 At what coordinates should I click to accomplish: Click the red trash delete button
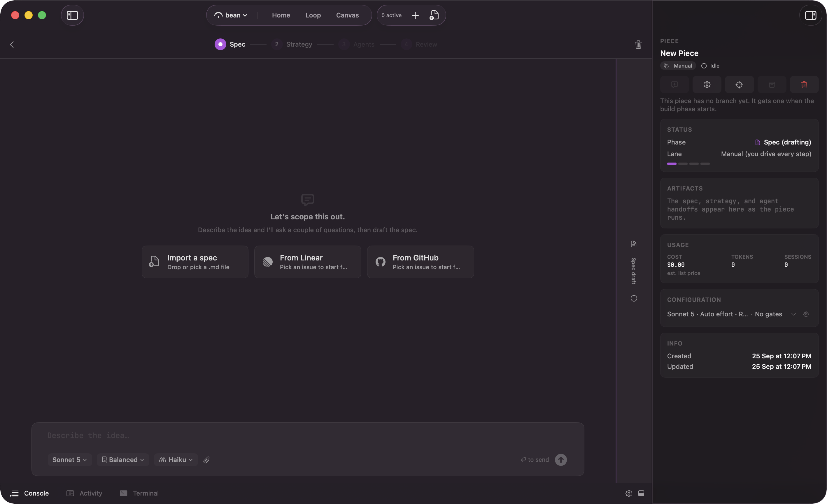click(x=804, y=84)
